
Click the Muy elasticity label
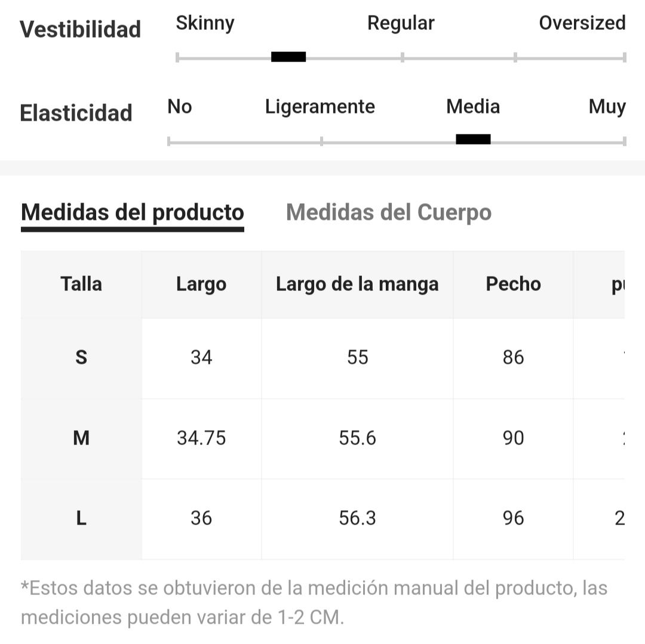tap(607, 107)
